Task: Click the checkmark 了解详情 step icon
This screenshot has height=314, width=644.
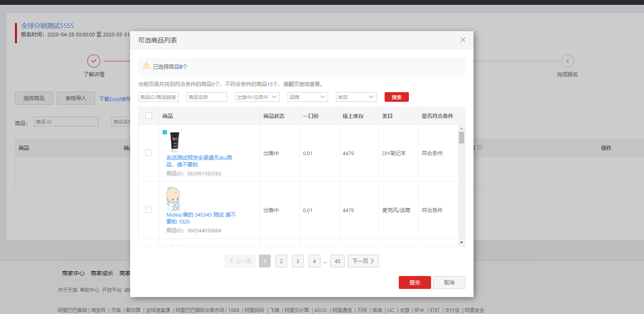Action: pyautogui.click(x=94, y=61)
